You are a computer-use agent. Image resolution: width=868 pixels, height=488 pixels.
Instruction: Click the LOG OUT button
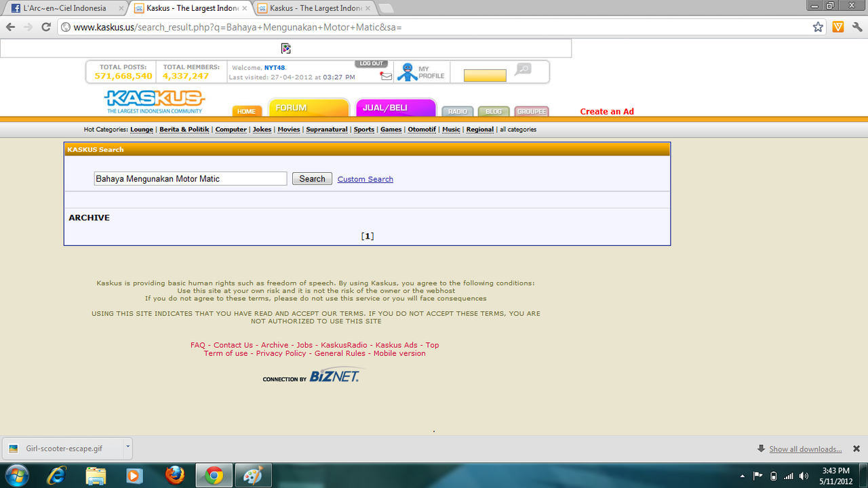point(371,64)
